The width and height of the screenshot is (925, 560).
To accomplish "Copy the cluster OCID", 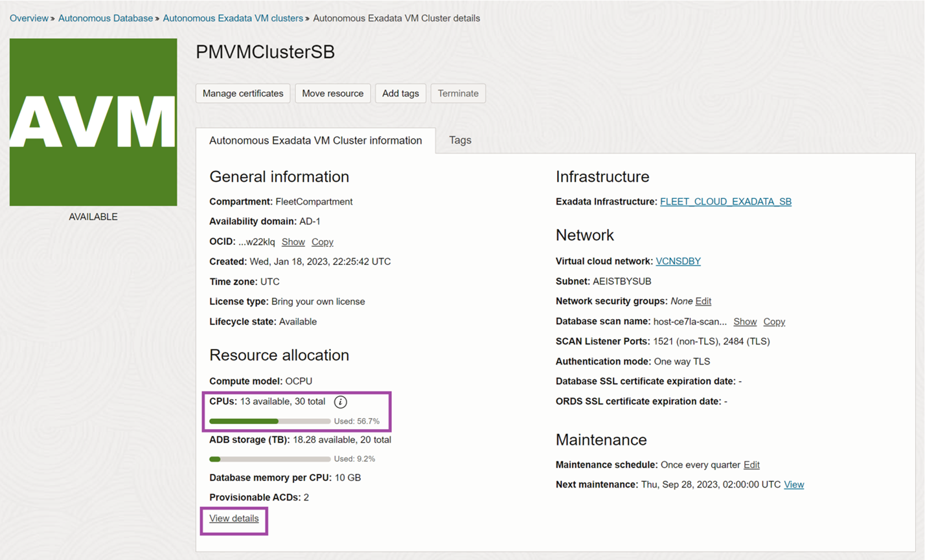I will [x=322, y=241].
